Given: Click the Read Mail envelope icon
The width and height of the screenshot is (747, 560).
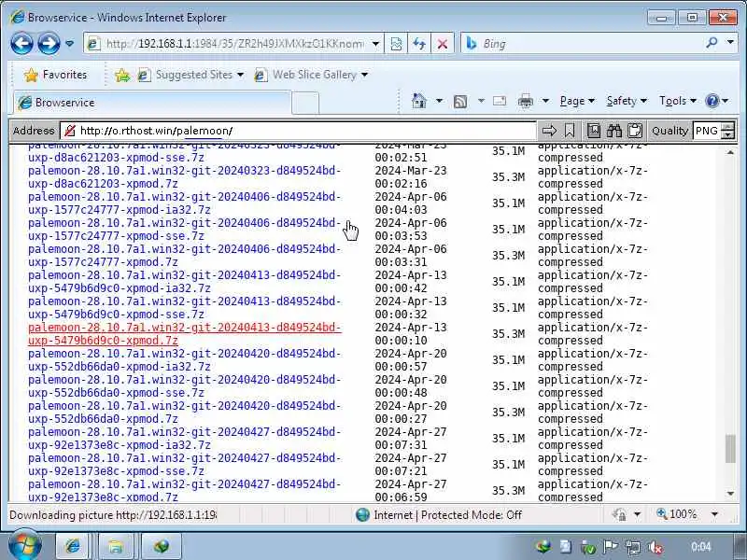Looking at the screenshot, I should click(500, 101).
